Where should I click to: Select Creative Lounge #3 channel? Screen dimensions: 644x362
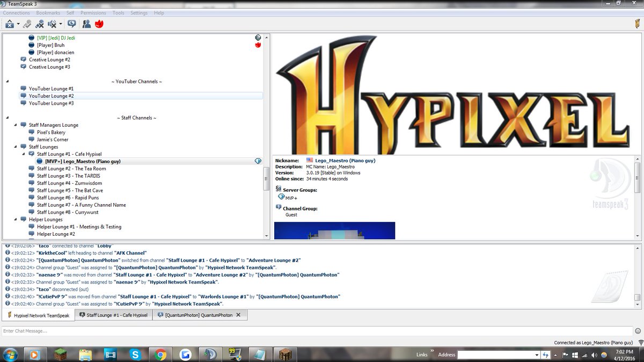(x=49, y=67)
